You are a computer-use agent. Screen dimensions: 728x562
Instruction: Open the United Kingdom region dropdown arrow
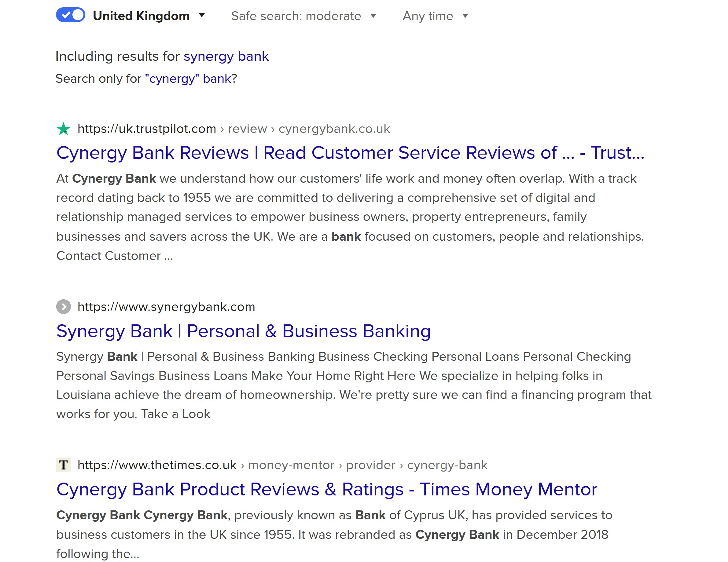(x=202, y=15)
